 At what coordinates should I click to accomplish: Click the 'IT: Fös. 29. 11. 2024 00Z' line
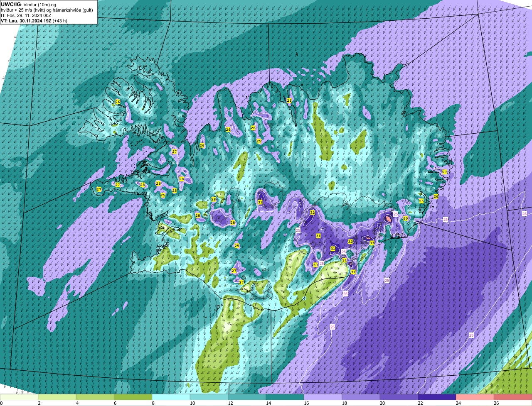26,15
